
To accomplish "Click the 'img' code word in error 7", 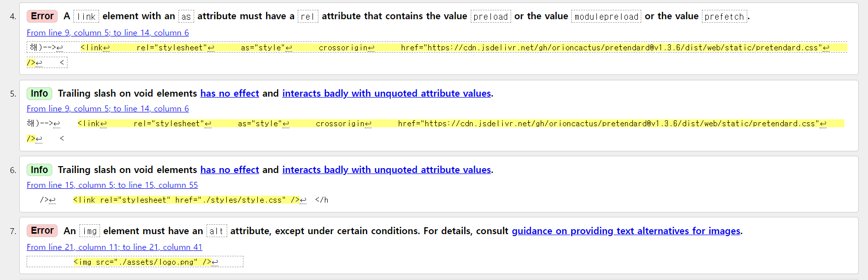I will coord(90,231).
